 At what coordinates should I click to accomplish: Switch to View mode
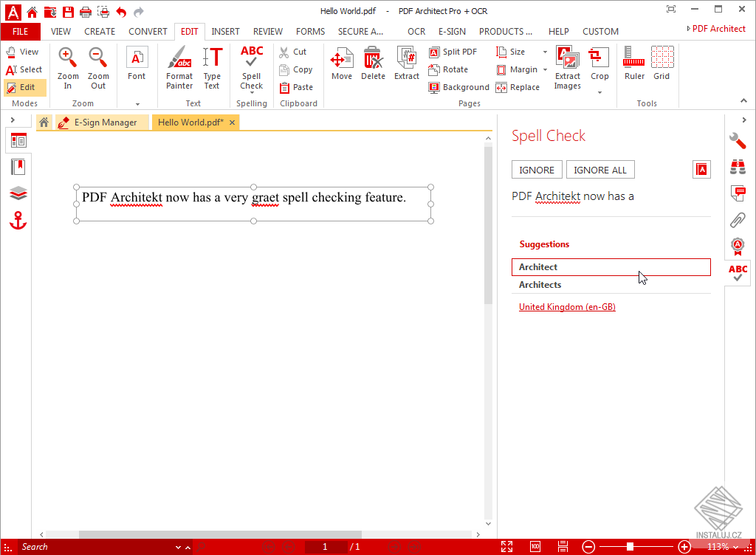(23, 52)
